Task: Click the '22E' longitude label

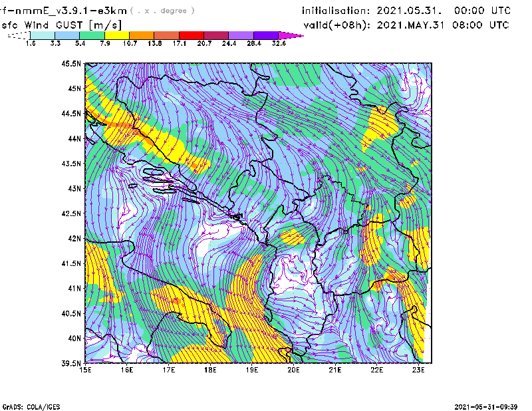Action: 376,370
